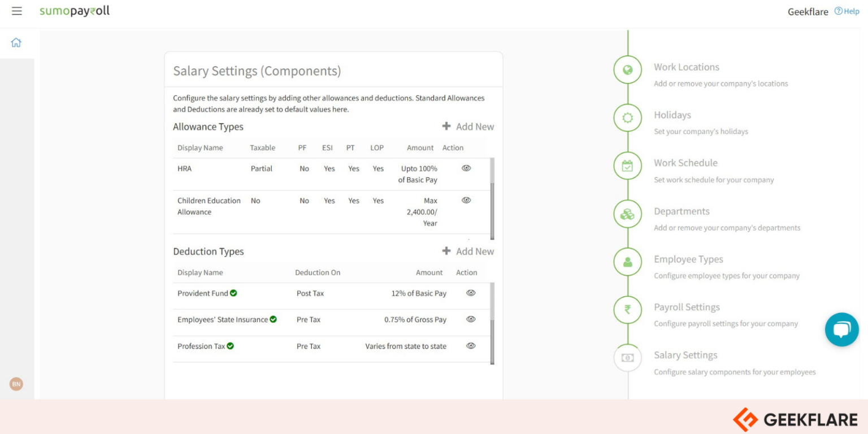
Task: Add New allowance type
Action: click(x=468, y=127)
